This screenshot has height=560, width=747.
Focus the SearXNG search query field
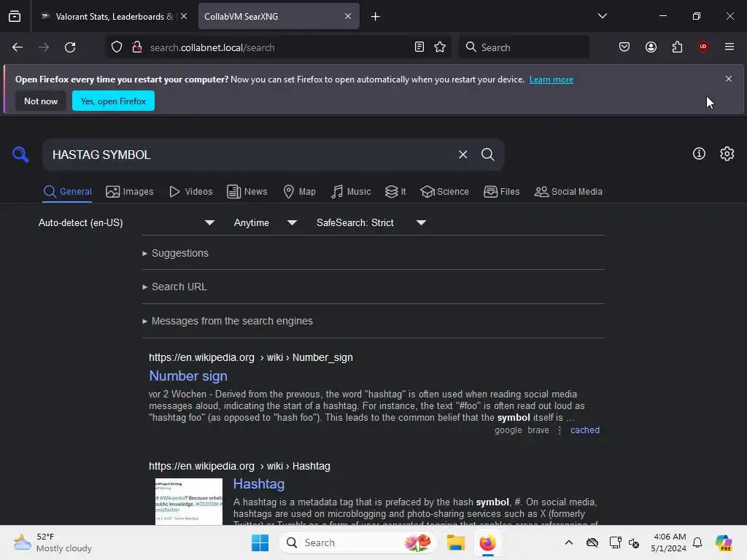[x=250, y=155]
